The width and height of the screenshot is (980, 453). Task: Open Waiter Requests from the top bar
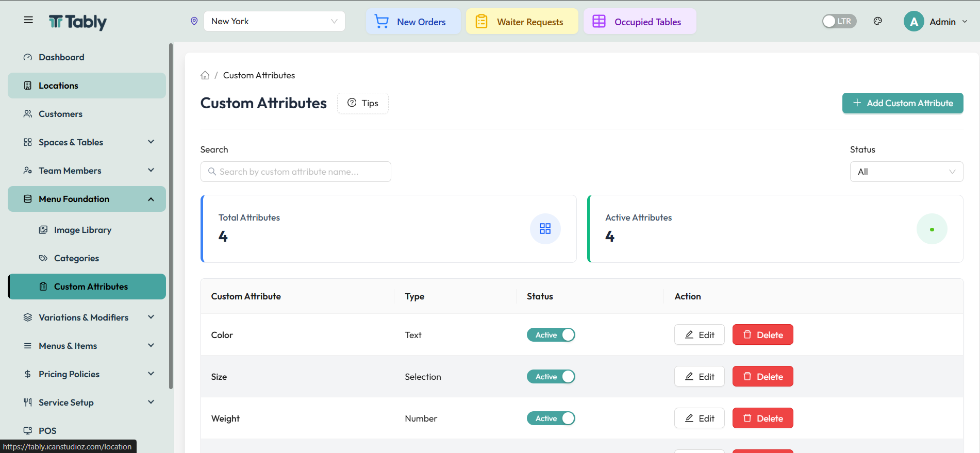[522, 22]
